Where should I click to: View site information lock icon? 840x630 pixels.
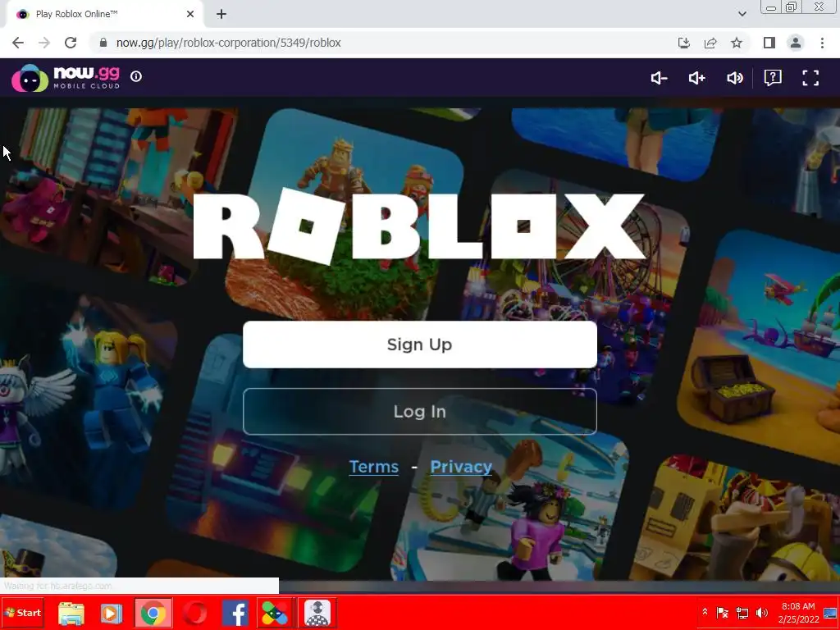(103, 43)
